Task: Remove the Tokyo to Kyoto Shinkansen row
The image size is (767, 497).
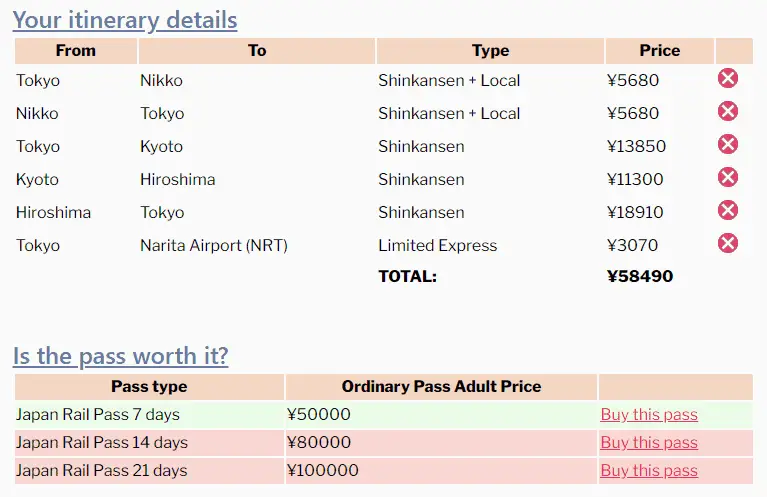Action: pos(727,144)
